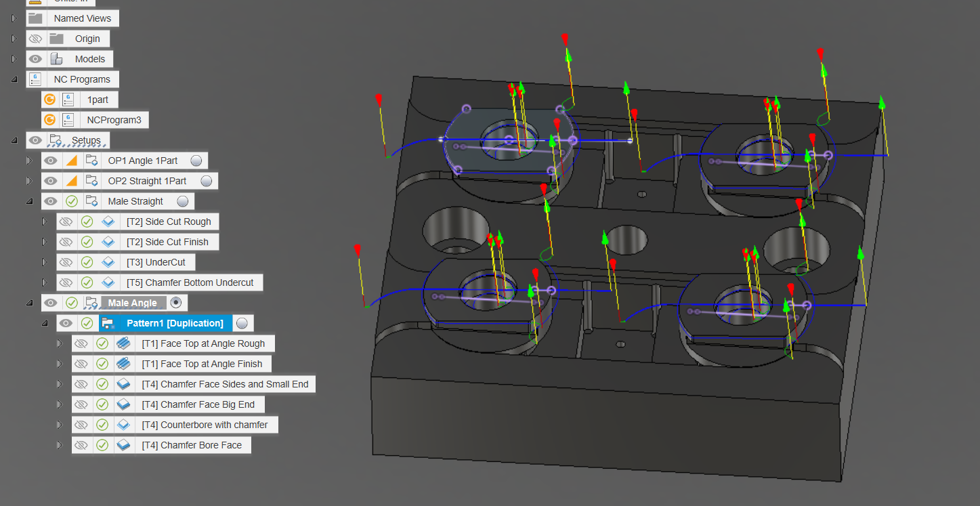The height and width of the screenshot is (506, 980).
Task: Click the pattern icon on Pattern1 [Duplication]
Action: point(108,323)
